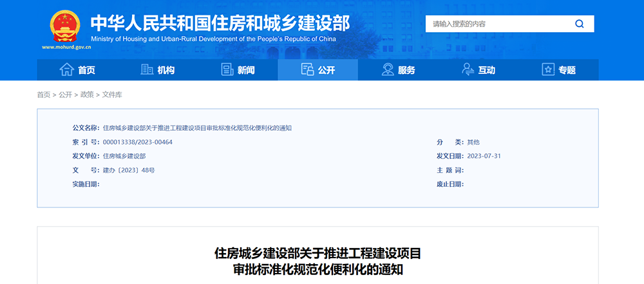Click the 文件库 breadcrumb link
The image size is (644, 284).
click(x=112, y=95)
